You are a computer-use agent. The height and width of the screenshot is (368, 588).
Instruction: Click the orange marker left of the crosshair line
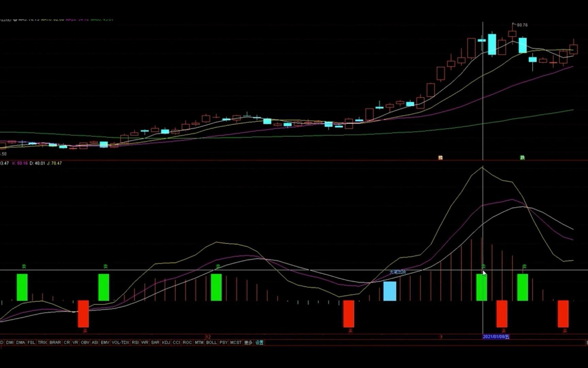pyautogui.click(x=441, y=157)
